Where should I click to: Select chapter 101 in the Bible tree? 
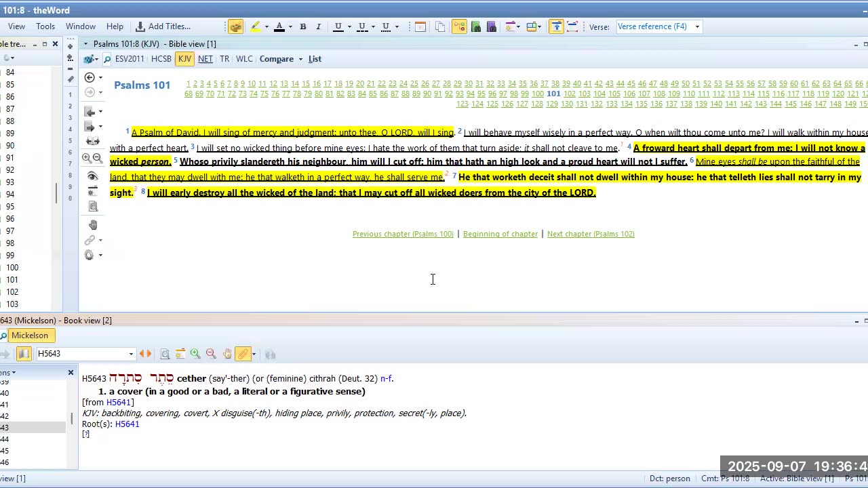click(12, 280)
